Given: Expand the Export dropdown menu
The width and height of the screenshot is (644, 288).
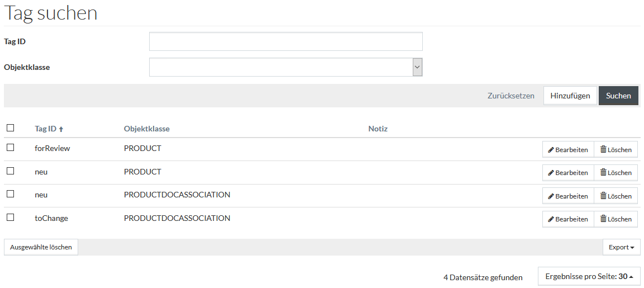Looking at the screenshot, I should (622, 247).
